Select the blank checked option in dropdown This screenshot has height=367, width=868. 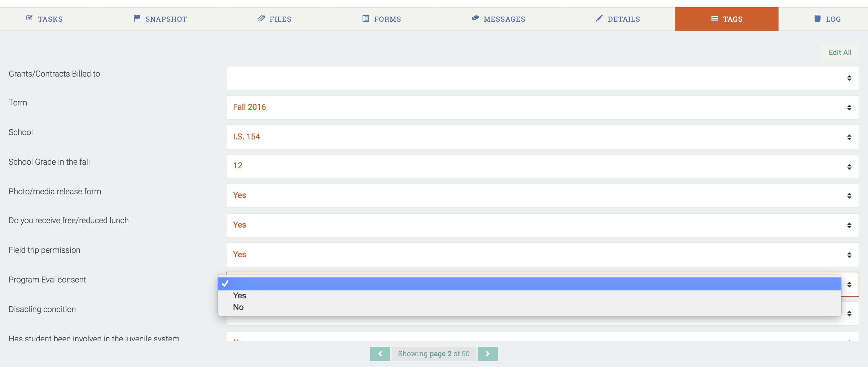529,284
